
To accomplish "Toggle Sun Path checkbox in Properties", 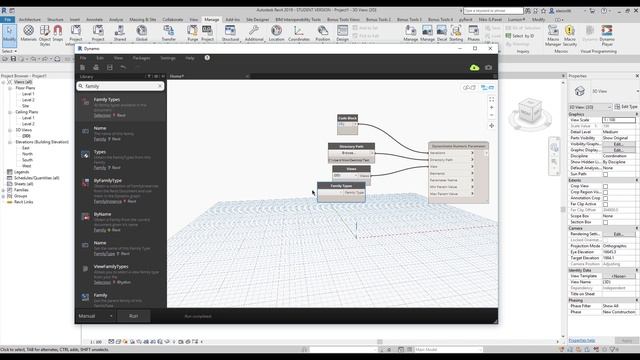I will tap(605, 174).
